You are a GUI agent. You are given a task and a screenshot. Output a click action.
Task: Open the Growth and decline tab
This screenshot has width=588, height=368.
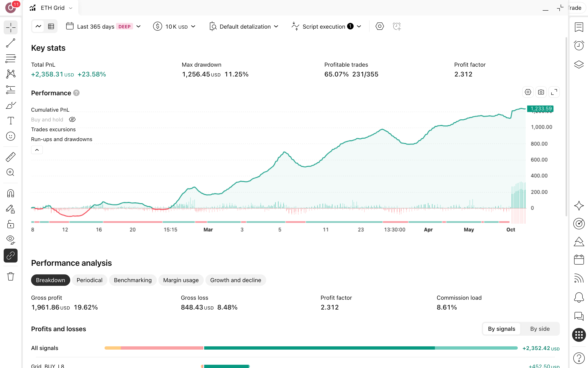coord(235,280)
